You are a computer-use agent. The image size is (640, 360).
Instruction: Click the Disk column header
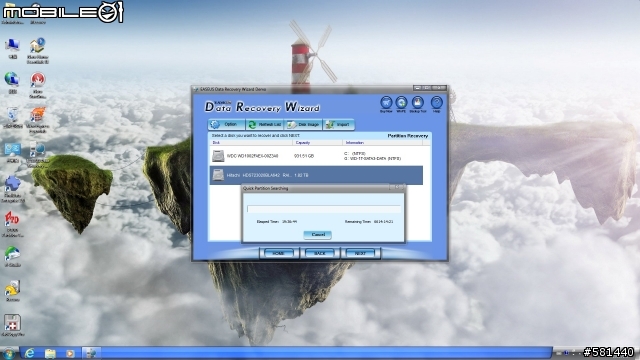(x=251, y=142)
